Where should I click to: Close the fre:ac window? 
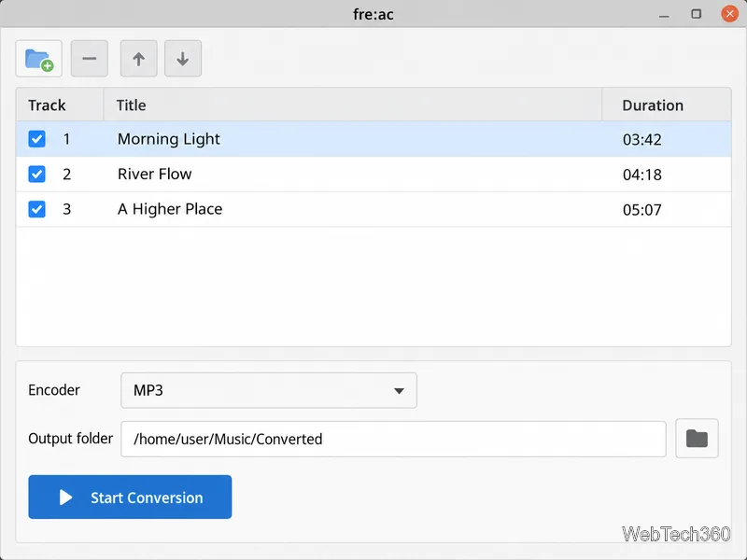click(x=729, y=14)
